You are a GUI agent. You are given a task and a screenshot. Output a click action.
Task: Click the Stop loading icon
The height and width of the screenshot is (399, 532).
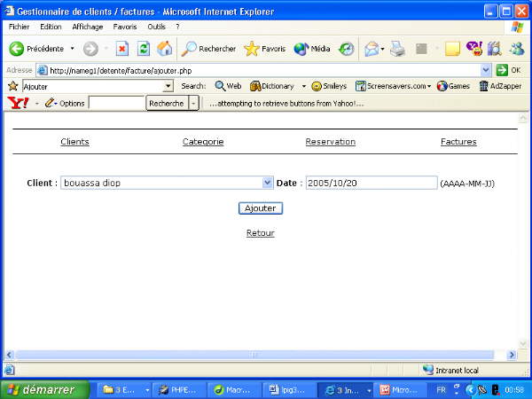[x=123, y=49]
